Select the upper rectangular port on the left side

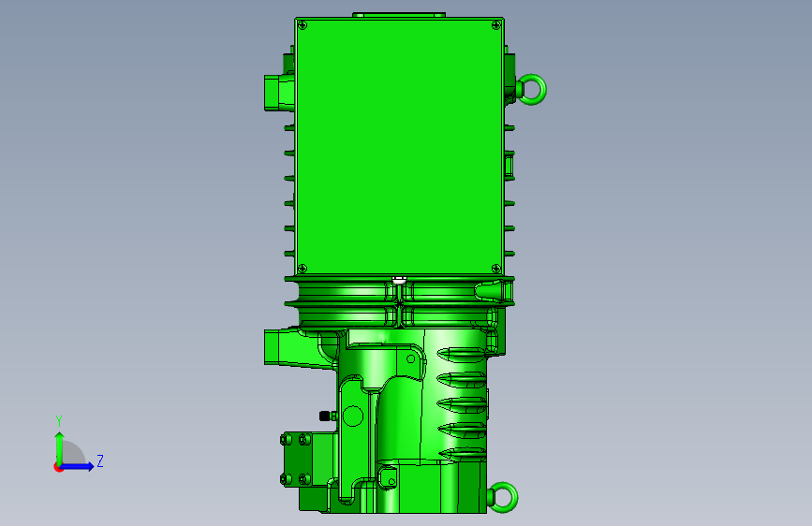[279, 93]
